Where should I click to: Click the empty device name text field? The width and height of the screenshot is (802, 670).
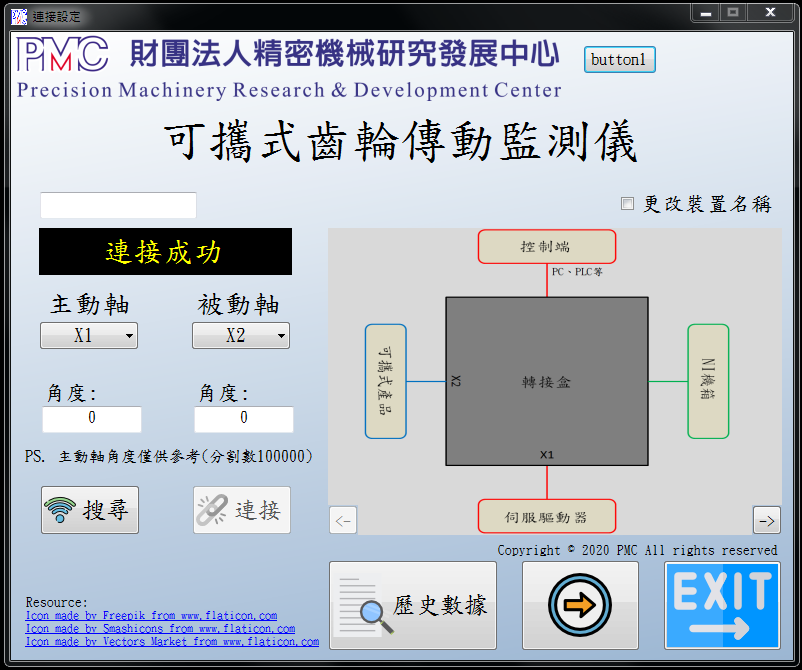pyautogui.click(x=118, y=205)
